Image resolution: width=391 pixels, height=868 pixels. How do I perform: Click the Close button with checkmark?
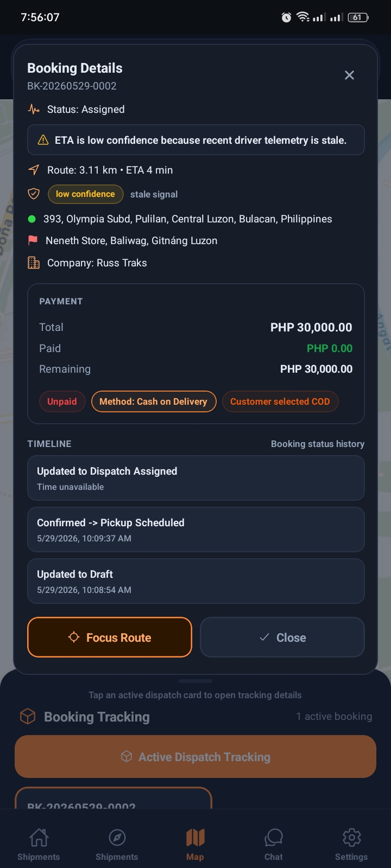tap(282, 637)
